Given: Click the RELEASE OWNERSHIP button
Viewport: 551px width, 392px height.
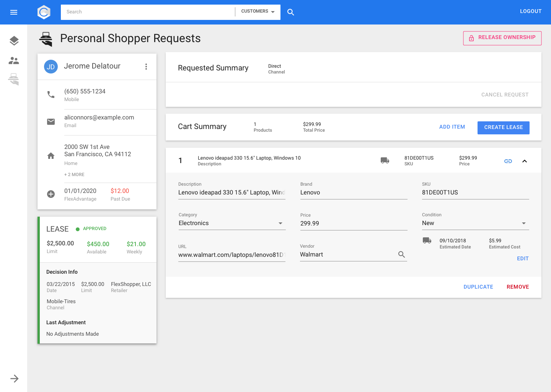Looking at the screenshot, I should (502, 38).
